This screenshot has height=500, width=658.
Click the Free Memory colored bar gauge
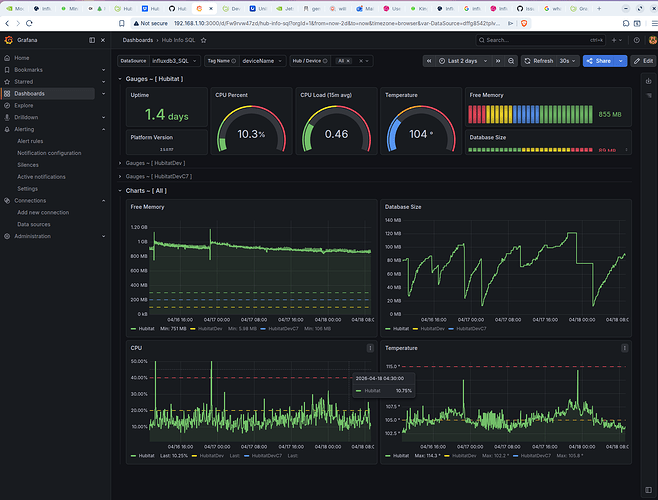point(531,115)
